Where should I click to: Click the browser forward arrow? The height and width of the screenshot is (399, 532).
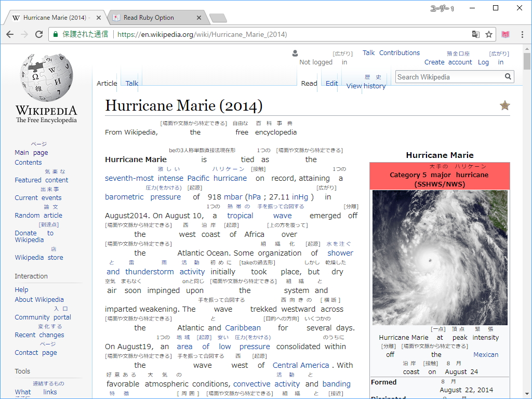(24, 34)
